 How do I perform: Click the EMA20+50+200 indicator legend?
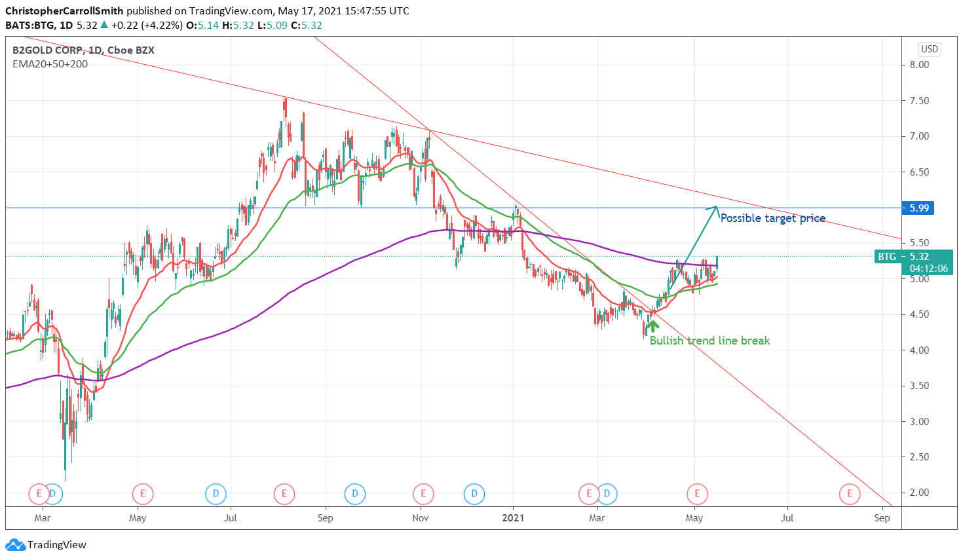tap(50, 64)
